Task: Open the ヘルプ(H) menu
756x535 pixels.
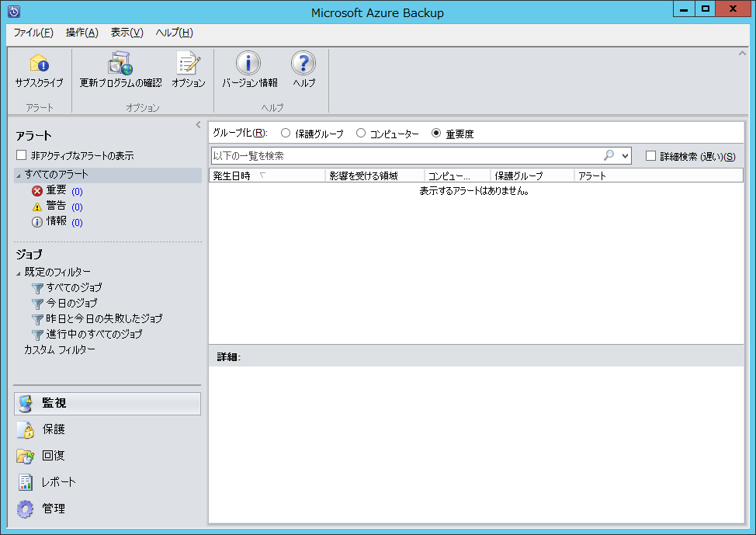Action: point(174,33)
